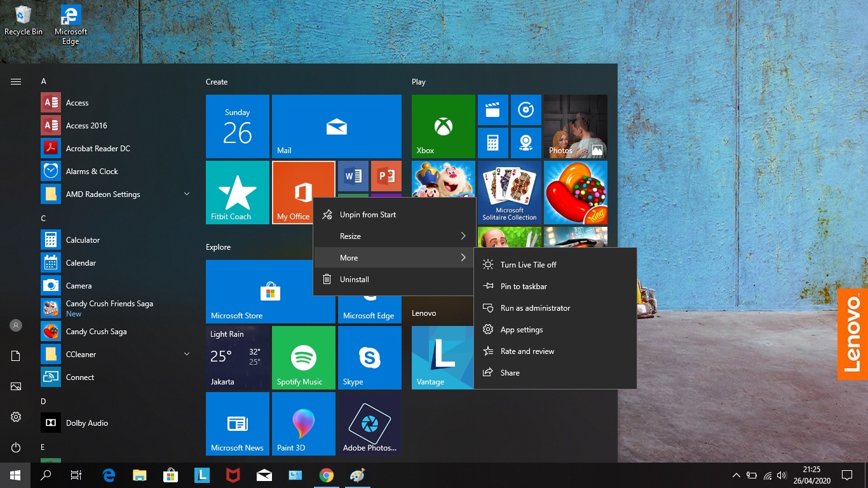Open small Calculator tile in Play group

point(493,143)
